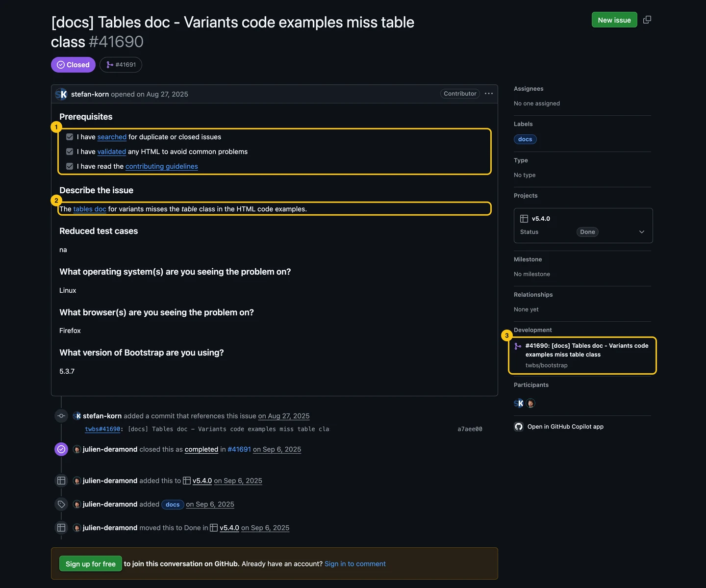The width and height of the screenshot is (706, 588).
Task: Click the GitHub Copilot app icon
Action: (519, 427)
